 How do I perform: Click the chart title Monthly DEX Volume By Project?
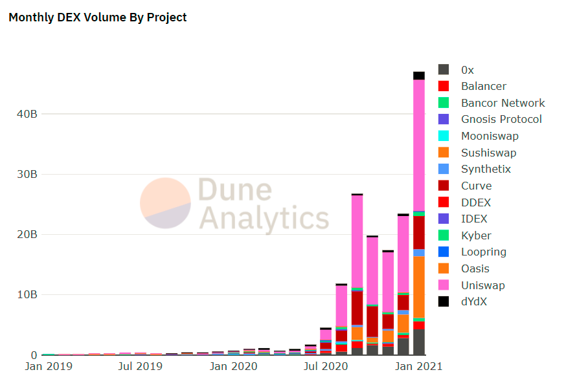tap(97, 17)
